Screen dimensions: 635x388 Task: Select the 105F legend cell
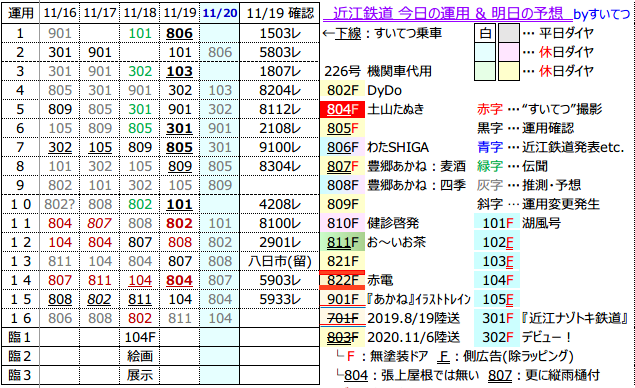click(x=497, y=299)
